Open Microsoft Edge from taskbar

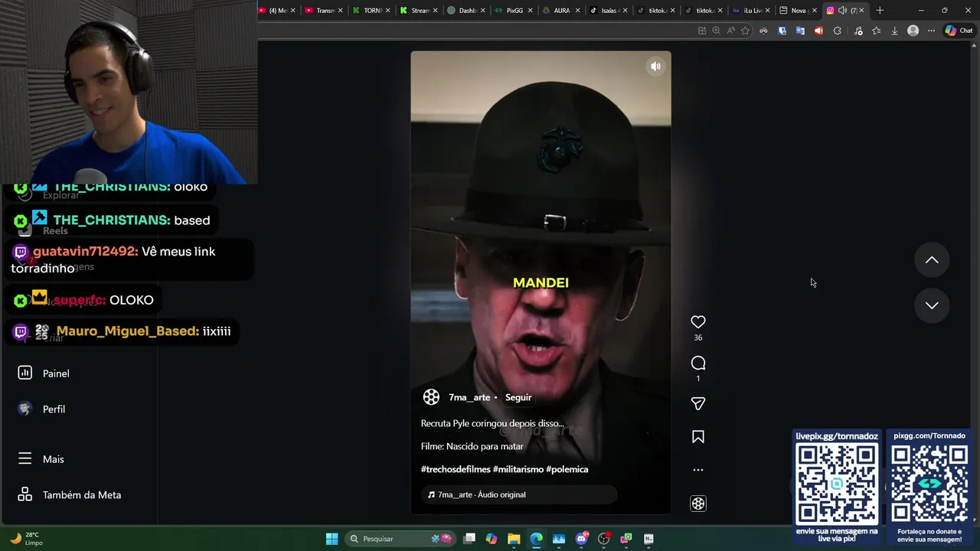[x=536, y=539]
